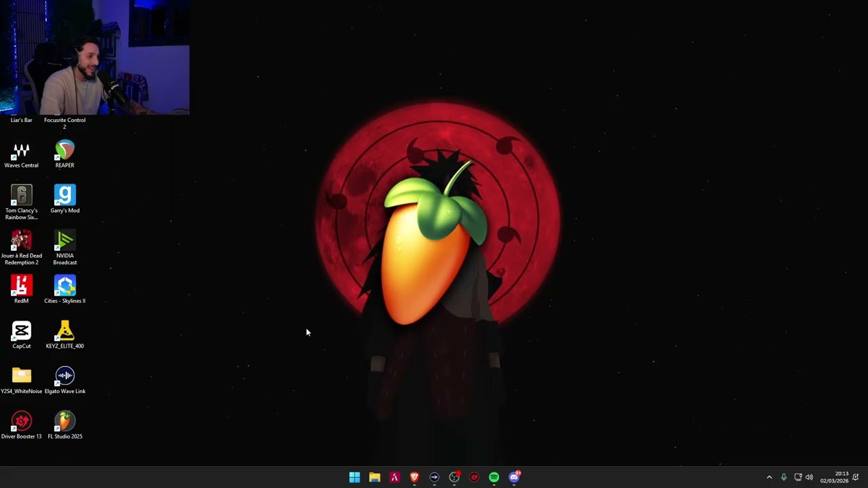Click the microphone icon in system tray
The image size is (868, 488).
[783, 477]
